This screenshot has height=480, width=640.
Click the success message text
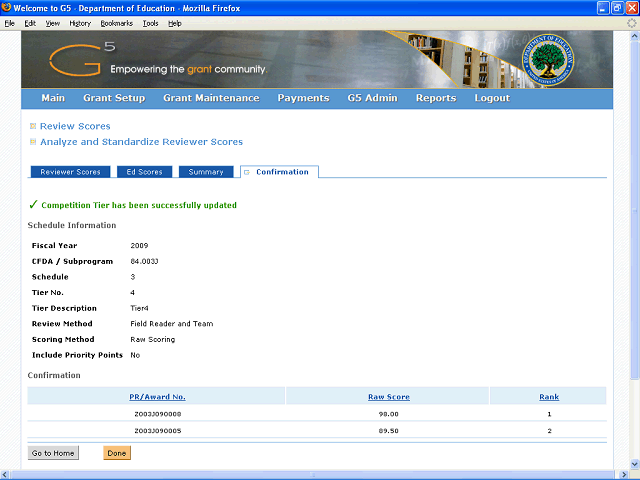pyautogui.click(x=139, y=205)
